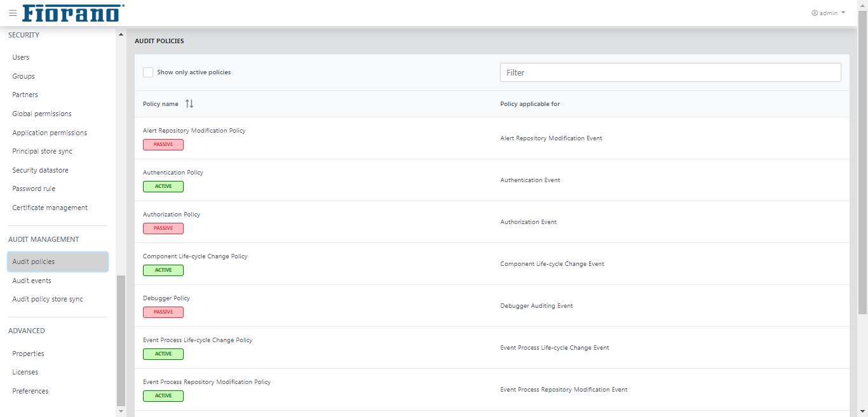Click Authorization Event cell
The height and width of the screenshot is (417, 868).
pos(529,222)
